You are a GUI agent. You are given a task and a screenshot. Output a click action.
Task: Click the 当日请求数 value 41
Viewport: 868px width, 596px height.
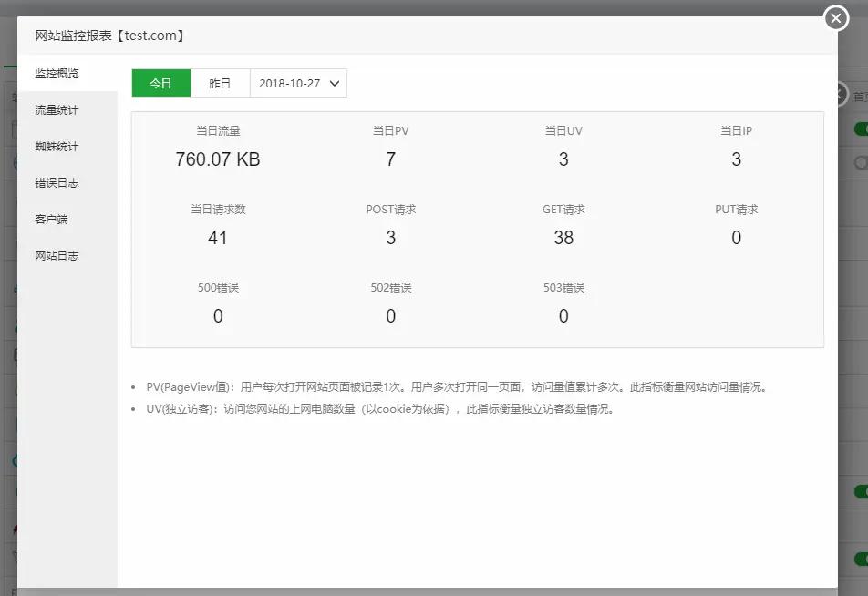pyautogui.click(x=217, y=238)
